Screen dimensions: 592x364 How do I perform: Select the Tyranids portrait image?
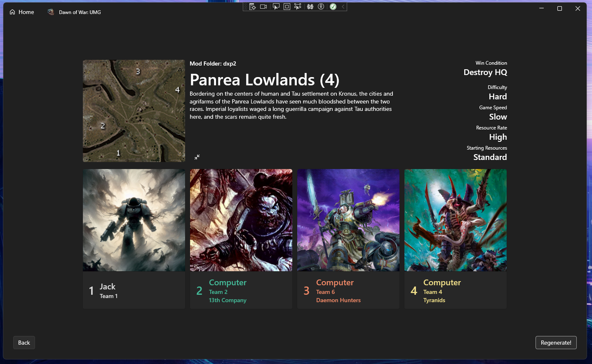pos(456,220)
